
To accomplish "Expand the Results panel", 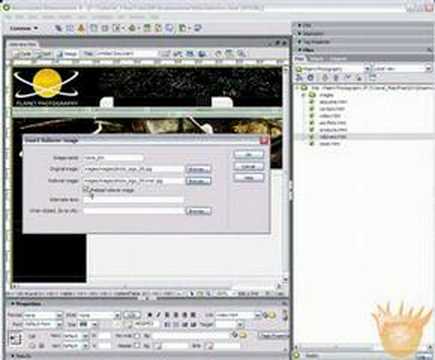I will pyautogui.click(x=13, y=356).
